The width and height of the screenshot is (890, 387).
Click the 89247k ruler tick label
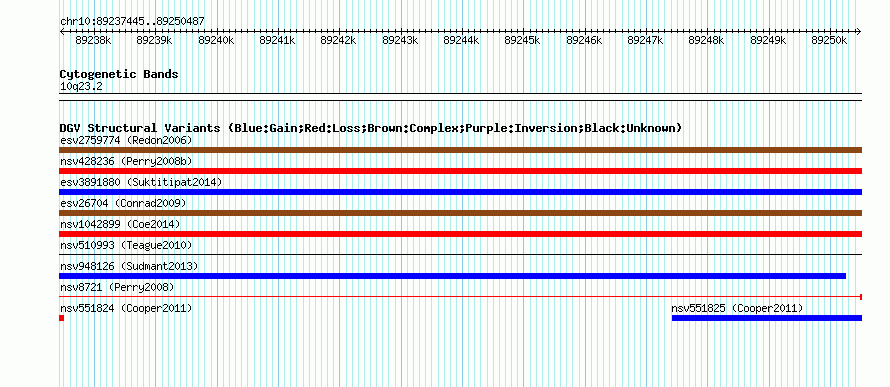pyautogui.click(x=645, y=40)
